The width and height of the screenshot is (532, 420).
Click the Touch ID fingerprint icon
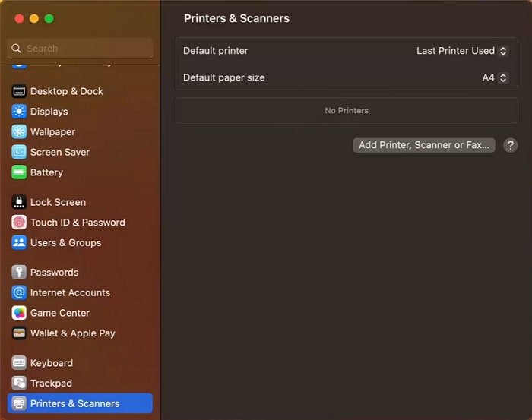click(19, 223)
